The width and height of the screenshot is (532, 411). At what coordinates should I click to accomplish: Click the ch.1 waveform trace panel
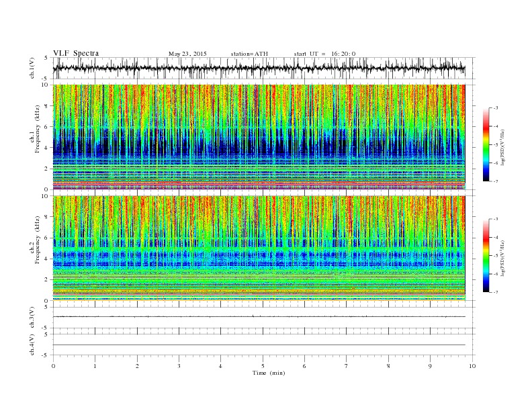coord(263,68)
